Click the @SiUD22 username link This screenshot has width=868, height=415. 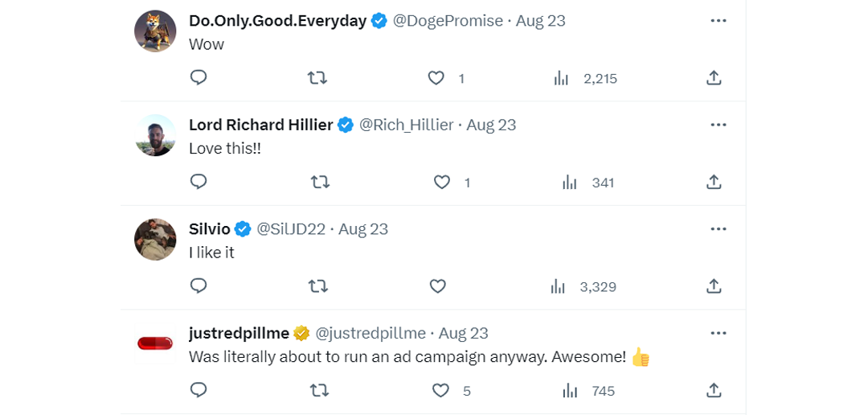(290, 229)
